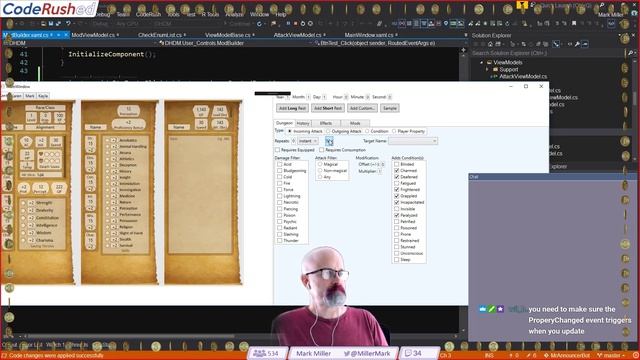The width and height of the screenshot is (640, 360).
Task: Toggle the Wisdom saving throw proficiency
Action: (x=23, y=233)
